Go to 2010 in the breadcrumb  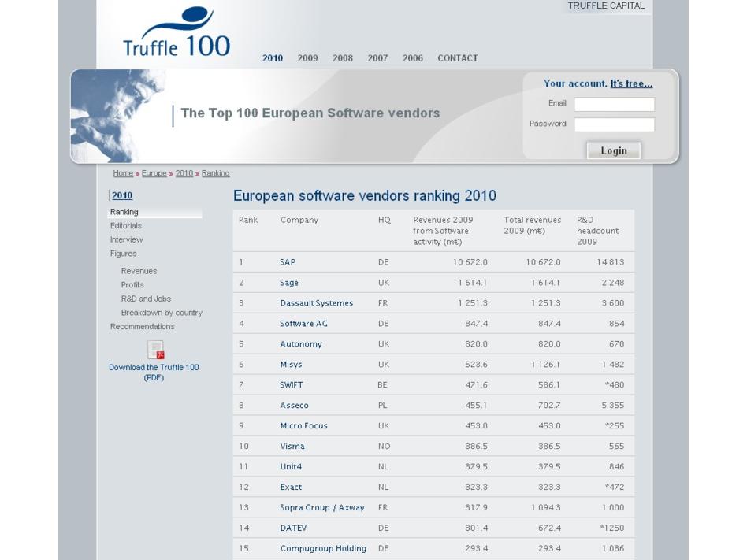point(184,173)
